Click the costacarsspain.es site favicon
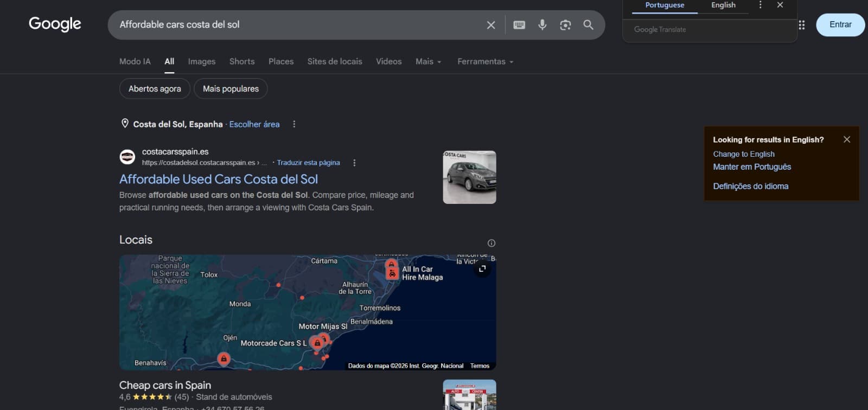The width and height of the screenshot is (868, 410). [127, 157]
